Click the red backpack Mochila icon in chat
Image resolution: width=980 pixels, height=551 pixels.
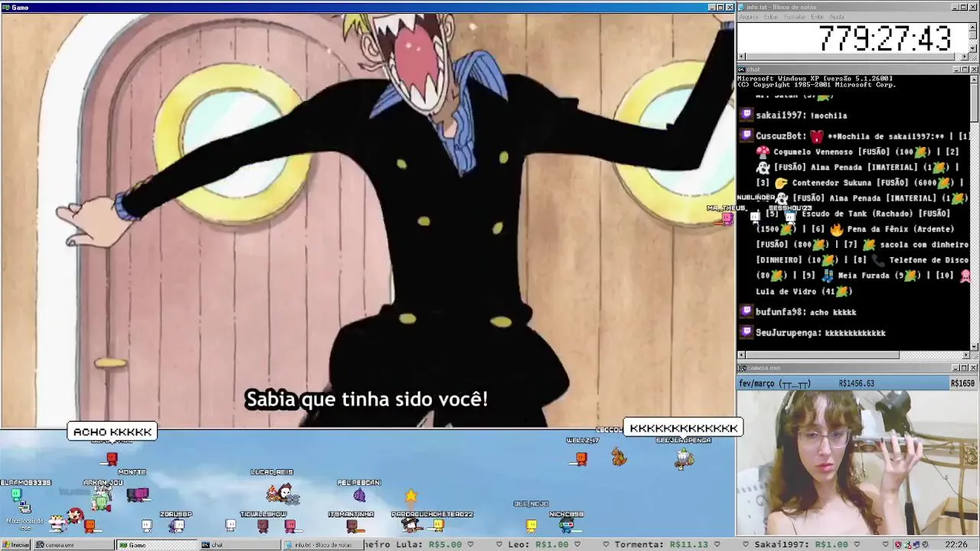[x=817, y=136]
